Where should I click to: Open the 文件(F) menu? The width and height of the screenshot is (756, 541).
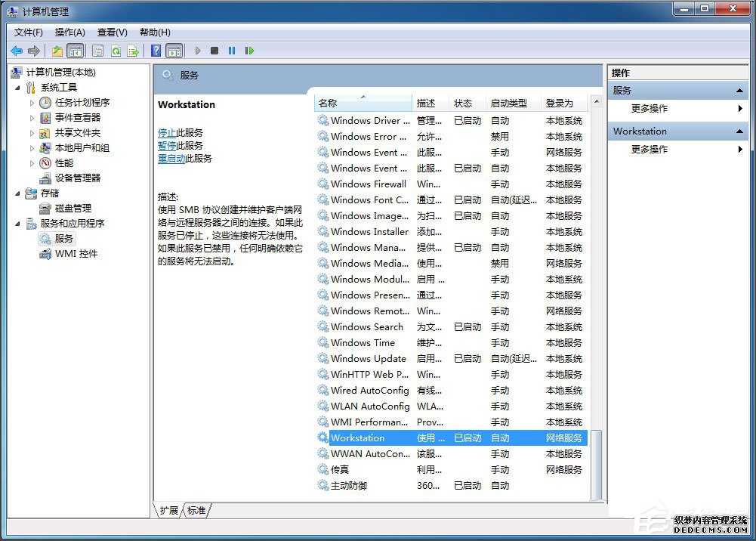point(29,32)
